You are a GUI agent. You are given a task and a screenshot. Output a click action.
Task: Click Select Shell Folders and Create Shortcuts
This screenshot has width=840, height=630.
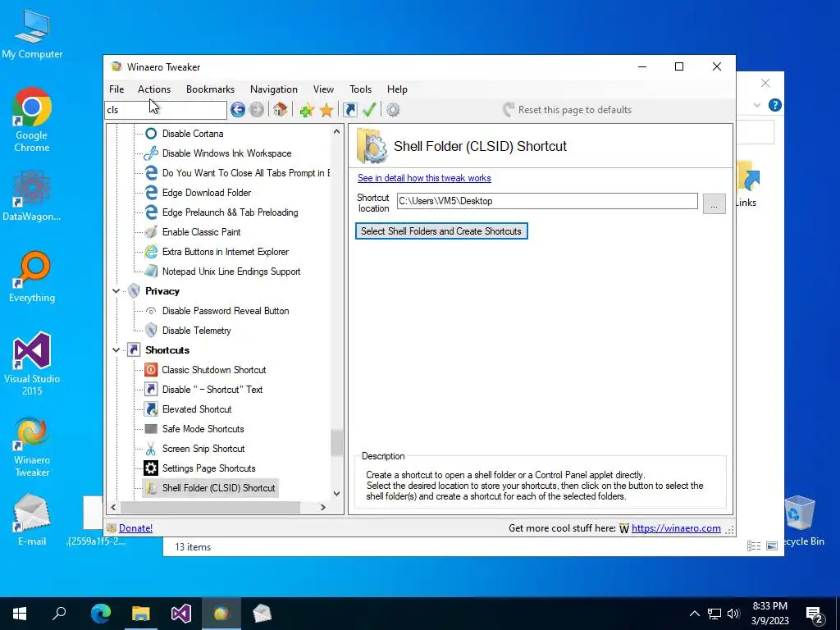point(441,231)
